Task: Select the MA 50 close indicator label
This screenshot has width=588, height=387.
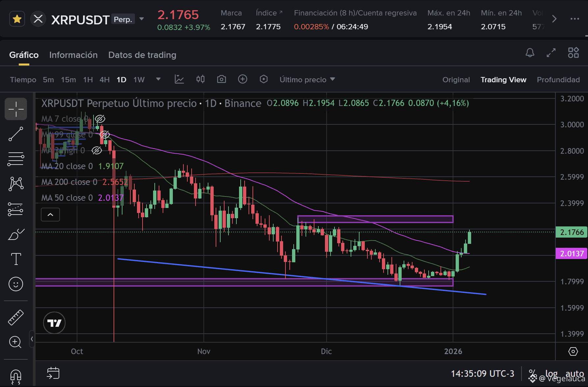Action: pyautogui.click(x=67, y=198)
